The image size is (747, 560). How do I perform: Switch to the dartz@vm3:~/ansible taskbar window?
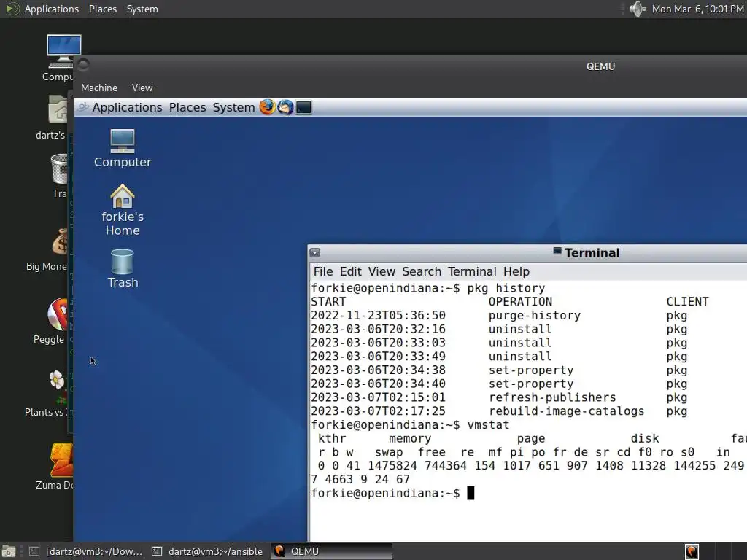[208, 551]
